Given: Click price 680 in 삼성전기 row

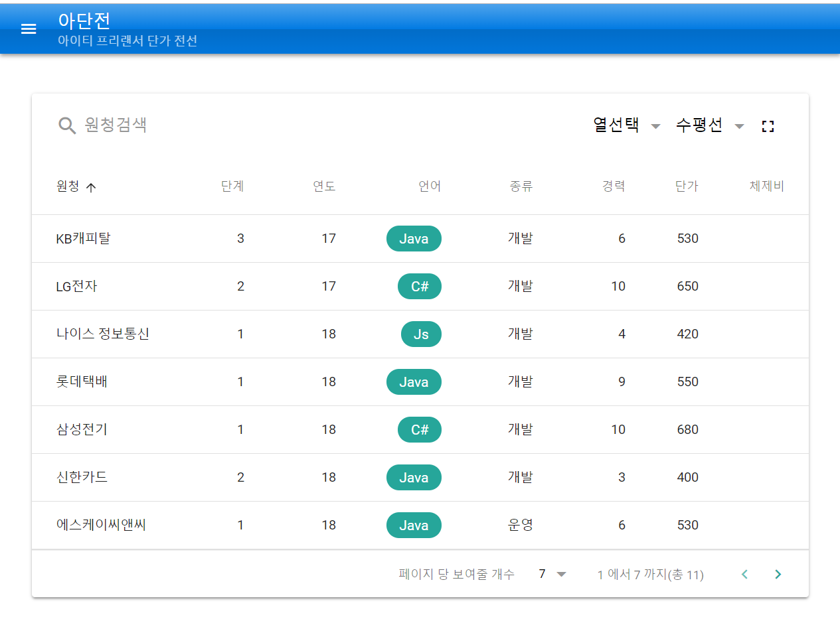Looking at the screenshot, I should point(688,430).
